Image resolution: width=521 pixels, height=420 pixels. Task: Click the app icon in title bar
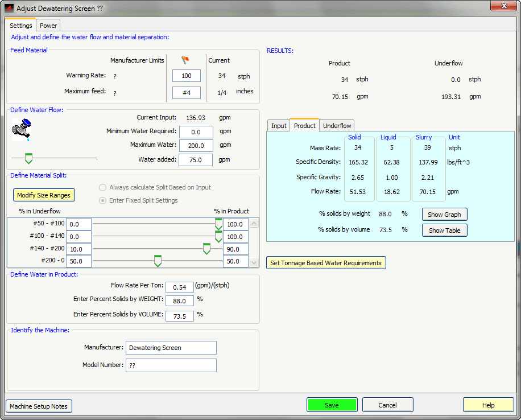(9, 9)
